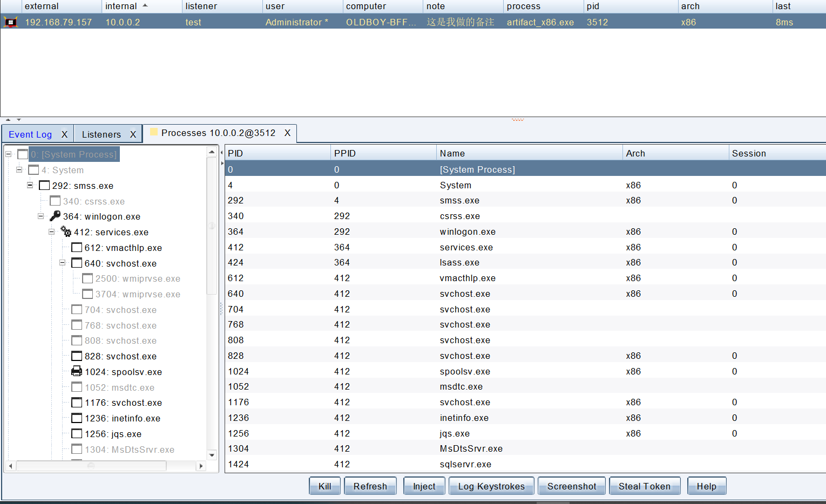Select the csrss.exe row in table

525,216
